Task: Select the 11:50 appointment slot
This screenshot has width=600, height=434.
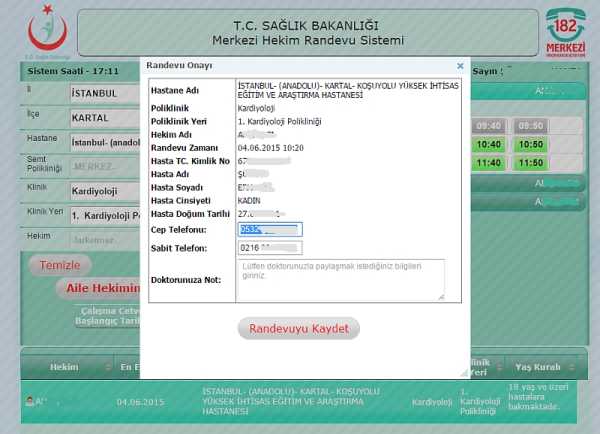Action: [x=531, y=163]
